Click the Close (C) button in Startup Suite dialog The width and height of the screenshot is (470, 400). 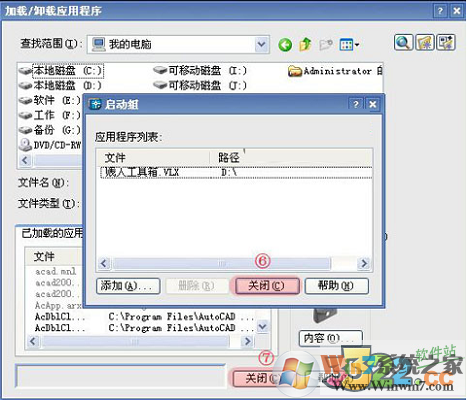click(267, 286)
